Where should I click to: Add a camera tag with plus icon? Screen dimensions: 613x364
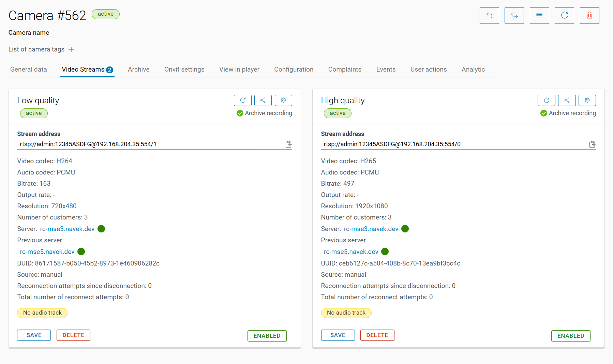(71, 49)
